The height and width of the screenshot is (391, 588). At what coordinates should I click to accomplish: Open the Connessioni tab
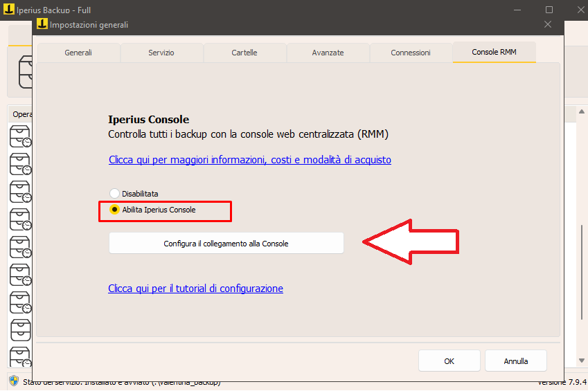coord(411,53)
